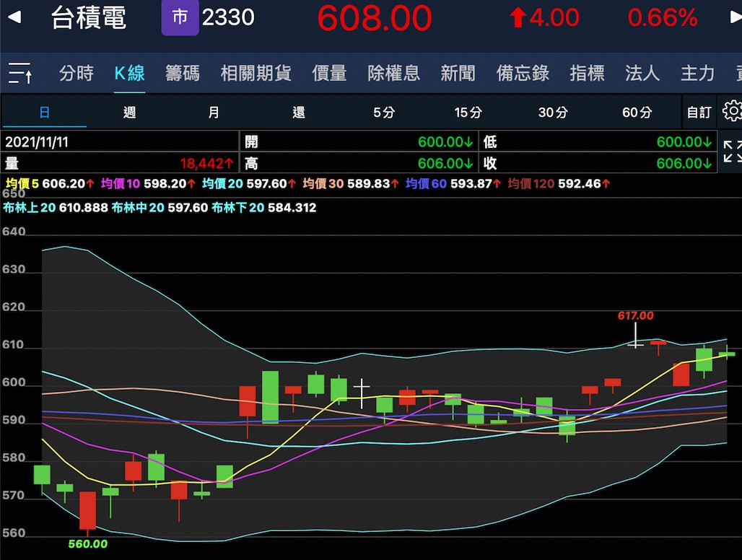
Task: Click the 自訂 custom period button
Action: (x=699, y=113)
